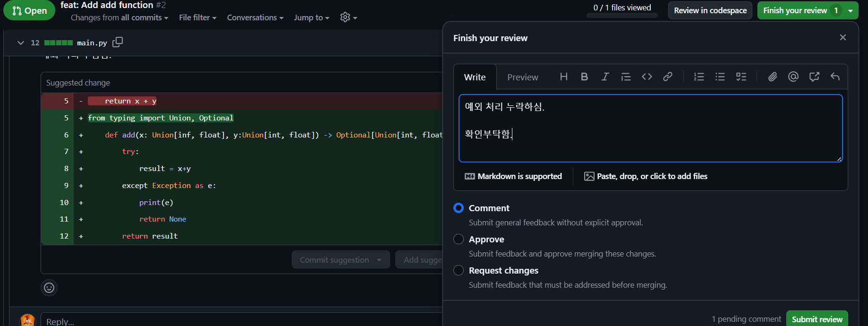Image resolution: width=868 pixels, height=326 pixels.
Task: Insert heading formatting in review editor
Action: [x=563, y=77]
